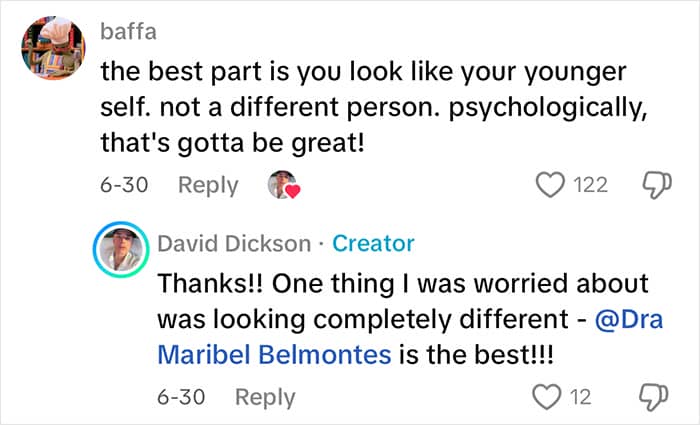Image resolution: width=700 pixels, height=425 pixels.
Task: Open David Dickson's circular avatar
Action: coord(120,253)
